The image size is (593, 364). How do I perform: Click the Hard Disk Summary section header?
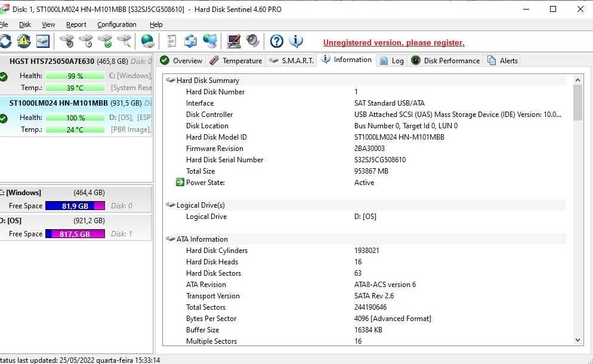(365, 80)
